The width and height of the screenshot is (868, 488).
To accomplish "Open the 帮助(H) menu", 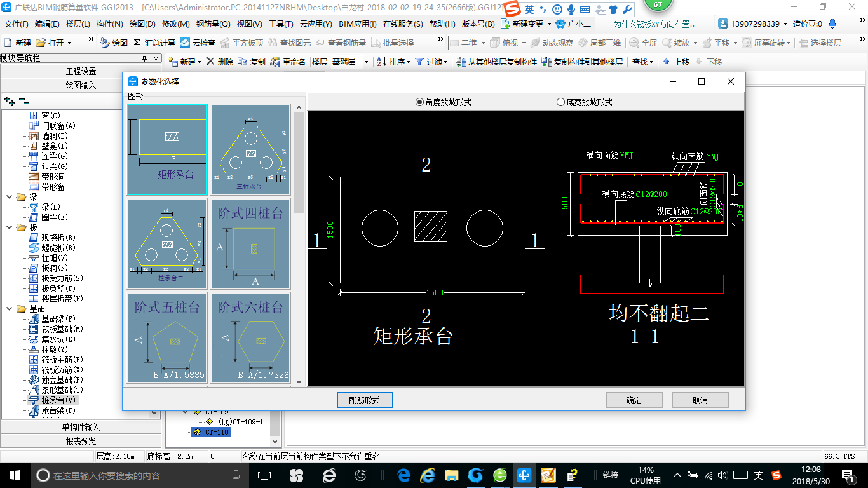I will tap(442, 24).
